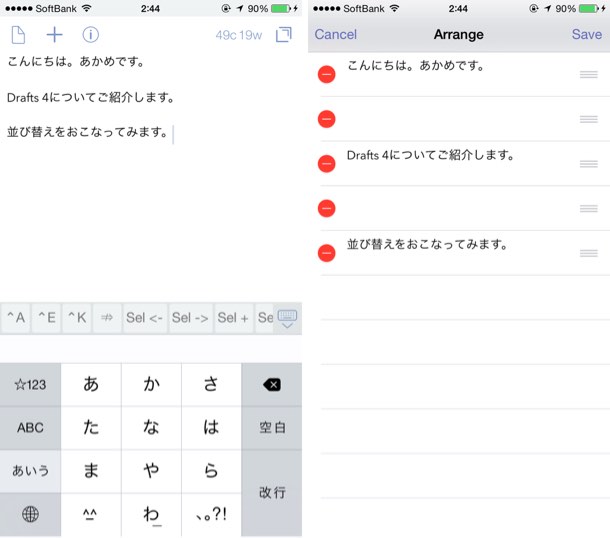Viewport: 610px width, 538px height.
Task: Tap the backspace delete key
Action: (x=272, y=385)
